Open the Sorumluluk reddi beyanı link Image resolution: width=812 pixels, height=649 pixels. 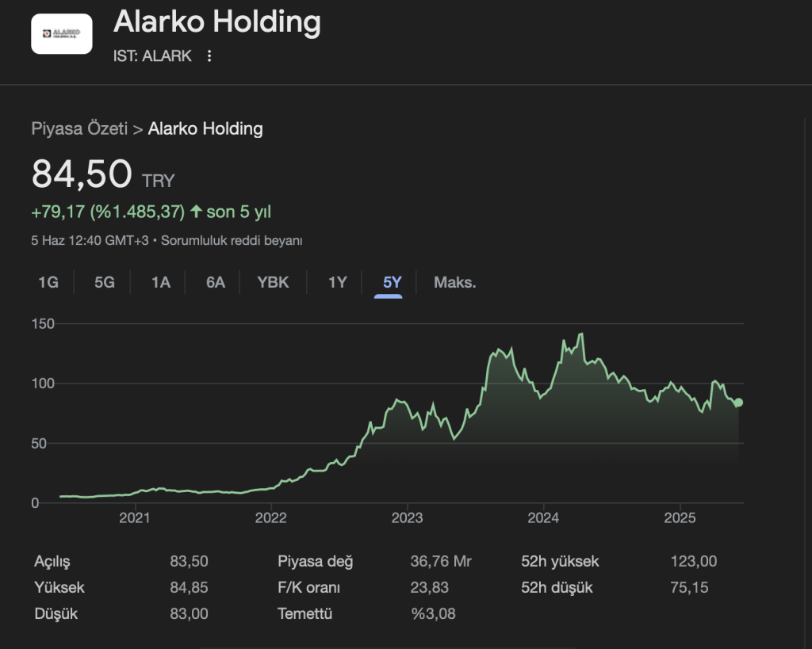click(232, 240)
